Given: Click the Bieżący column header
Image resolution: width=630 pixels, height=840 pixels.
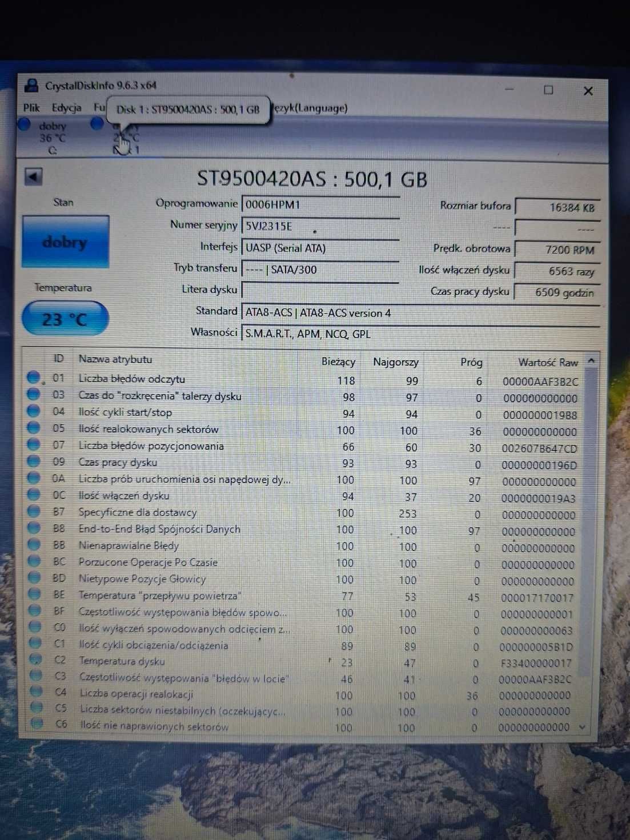Looking at the screenshot, I should [x=338, y=361].
